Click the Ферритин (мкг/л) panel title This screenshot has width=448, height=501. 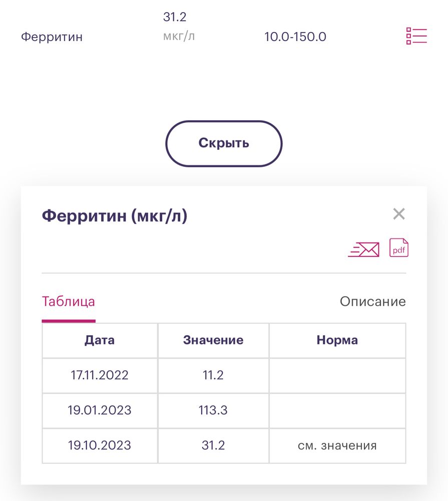tap(115, 215)
